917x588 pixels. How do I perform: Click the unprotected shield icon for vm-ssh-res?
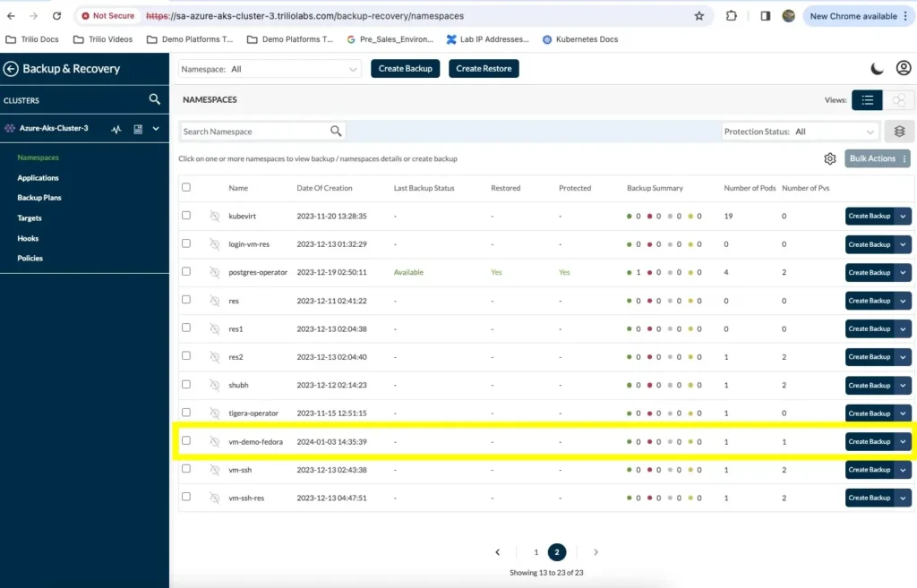point(215,498)
